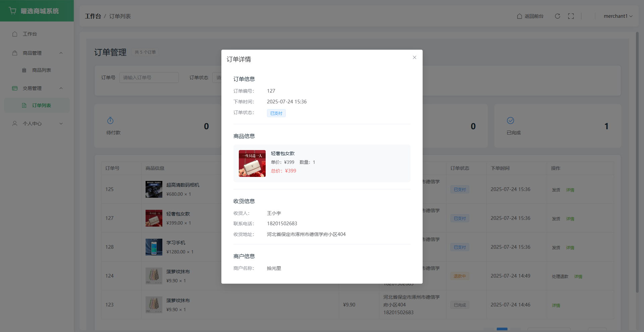Click the 轻奢包女款 product thumbnail in dialog

(252, 163)
